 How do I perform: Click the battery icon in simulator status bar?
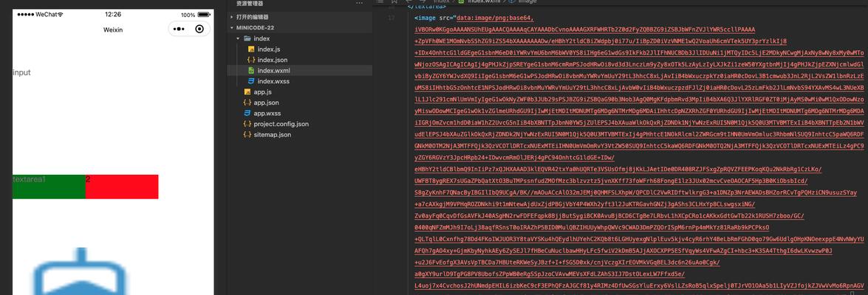tap(204, 15)
